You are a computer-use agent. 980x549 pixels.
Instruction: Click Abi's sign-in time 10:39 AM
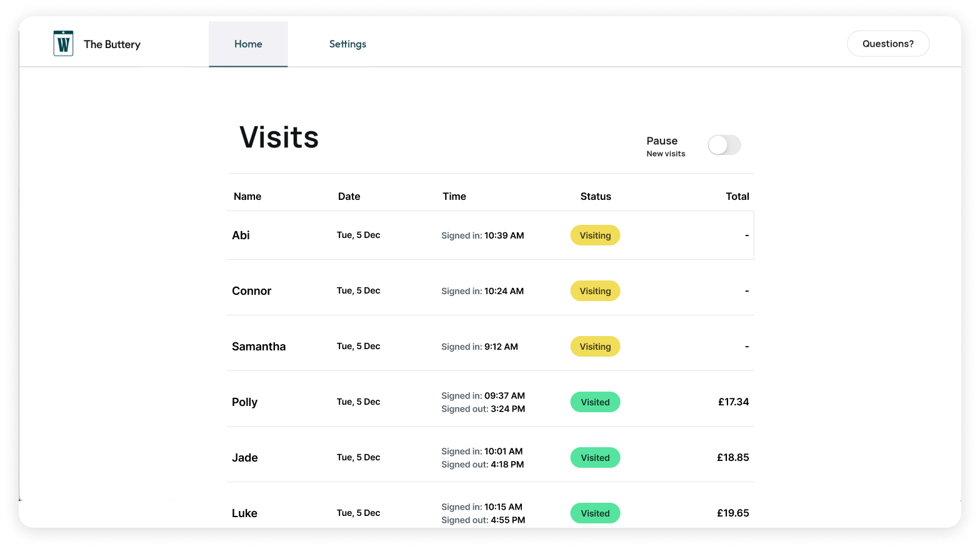point(504,235)
